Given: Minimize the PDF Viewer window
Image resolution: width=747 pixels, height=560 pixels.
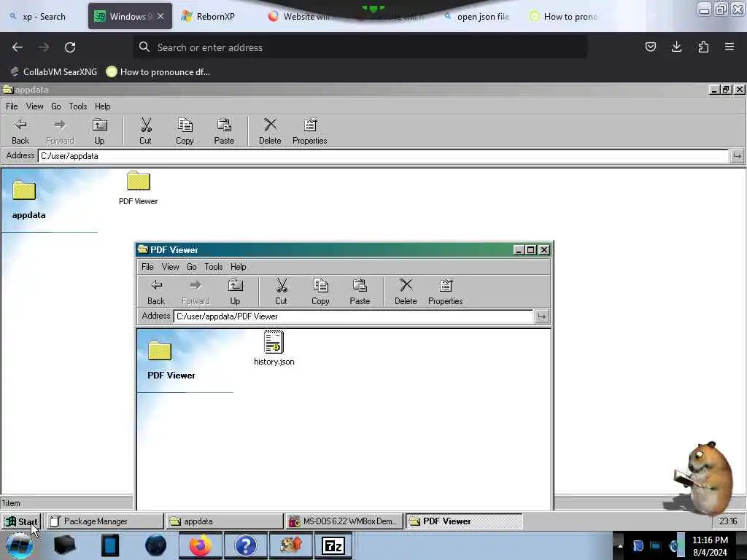Looking at the screenshot, I should click(x=519, y=250).
